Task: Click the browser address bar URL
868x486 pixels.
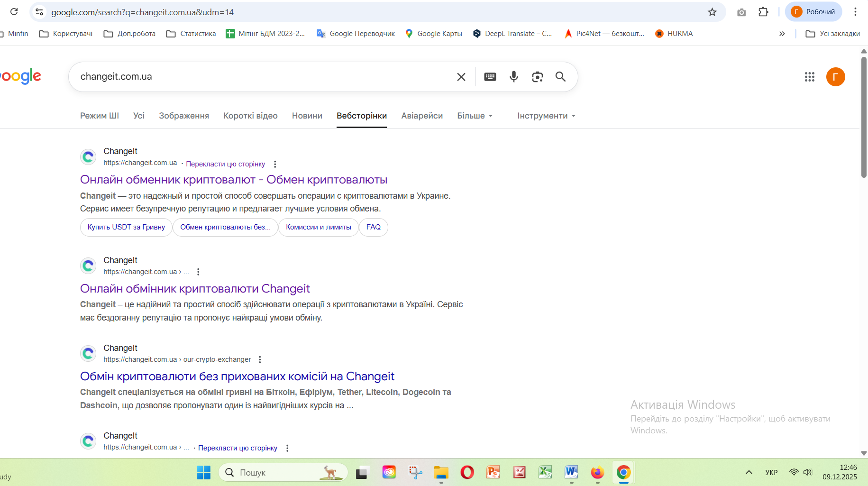Action: click(x=142, y=12)
